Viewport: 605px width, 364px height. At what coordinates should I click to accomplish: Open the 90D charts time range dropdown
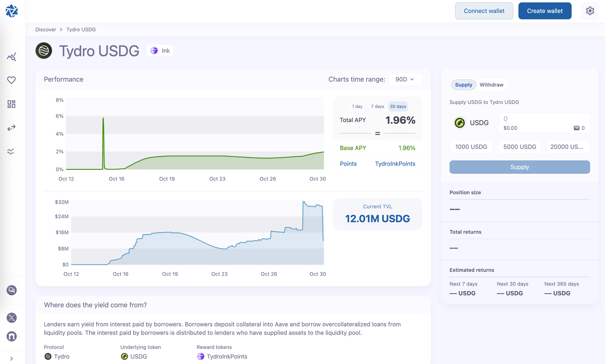(405, 79)
